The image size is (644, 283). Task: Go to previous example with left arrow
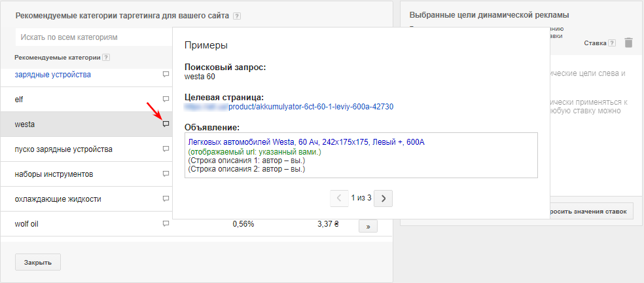coord(339,198)
